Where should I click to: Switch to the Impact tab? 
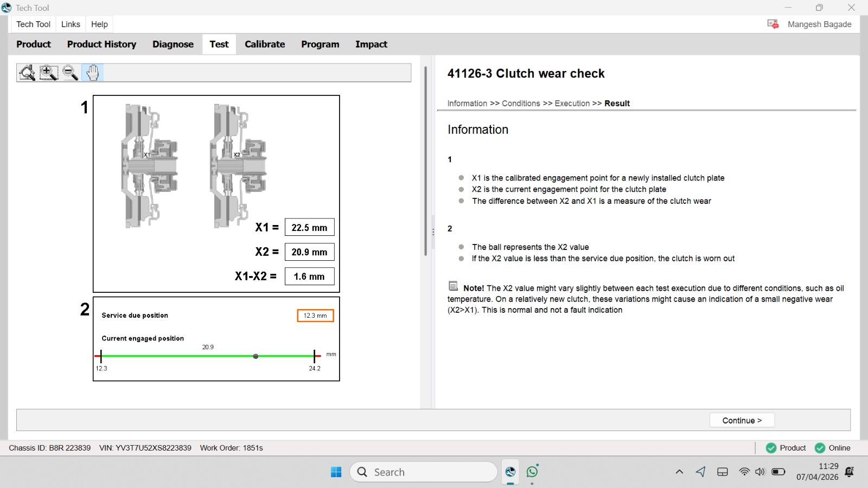[x=371, y=44]
